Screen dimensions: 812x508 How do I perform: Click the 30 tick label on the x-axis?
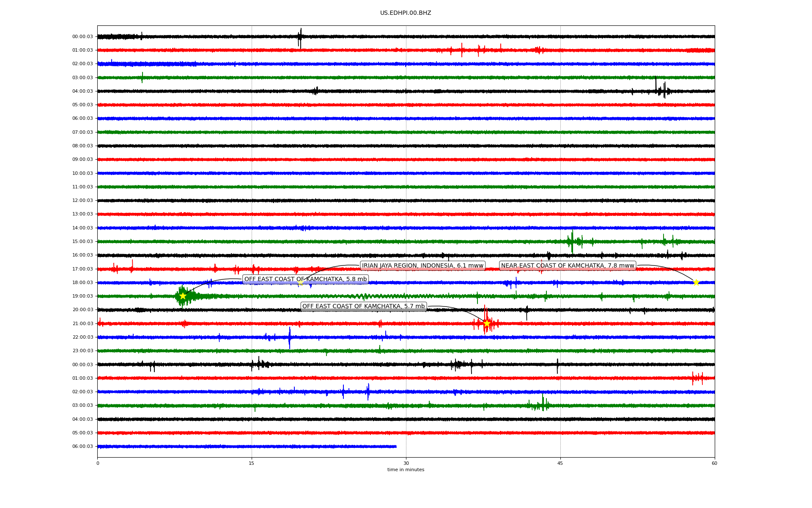coord(406,463)
